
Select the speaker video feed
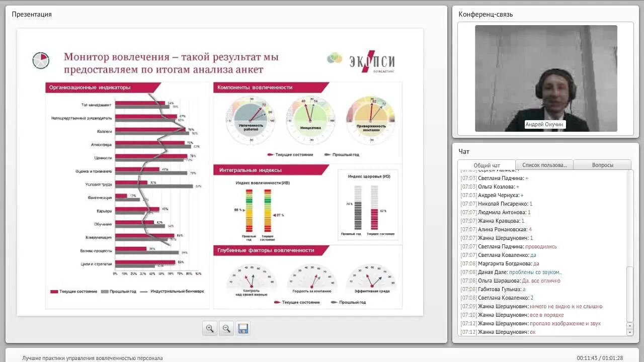[546, 78]
